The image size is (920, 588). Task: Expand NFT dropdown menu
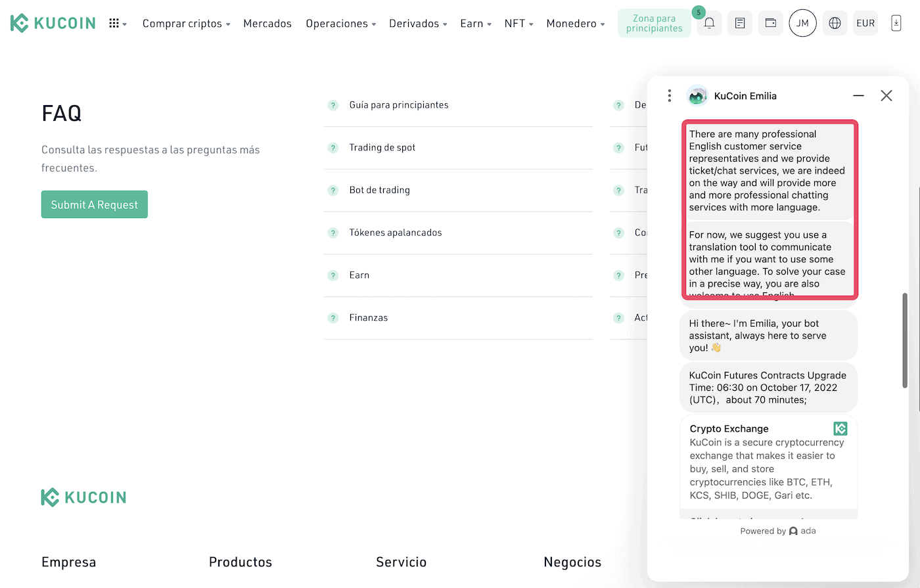[x=518, y=24]
